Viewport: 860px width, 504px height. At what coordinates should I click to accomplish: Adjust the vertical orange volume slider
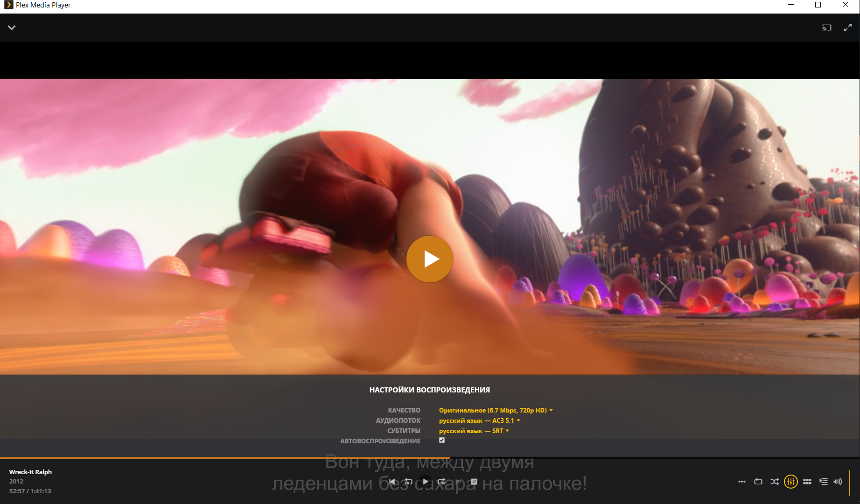[850, 483]
